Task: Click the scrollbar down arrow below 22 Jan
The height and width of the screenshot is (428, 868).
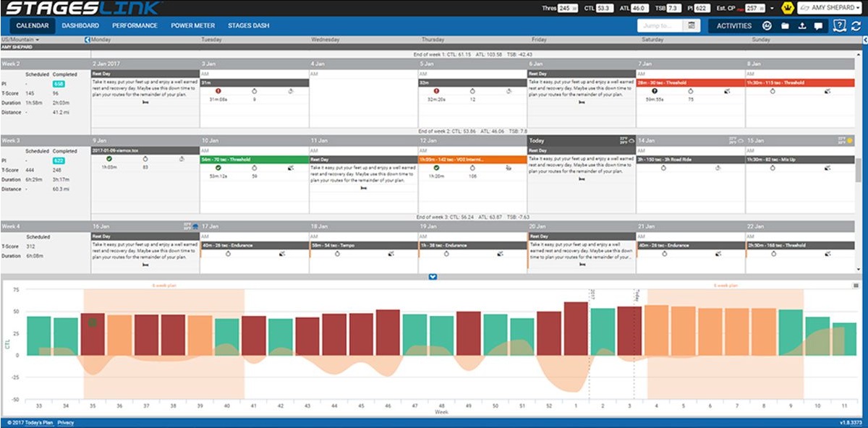Action: [x=858, y=270]
